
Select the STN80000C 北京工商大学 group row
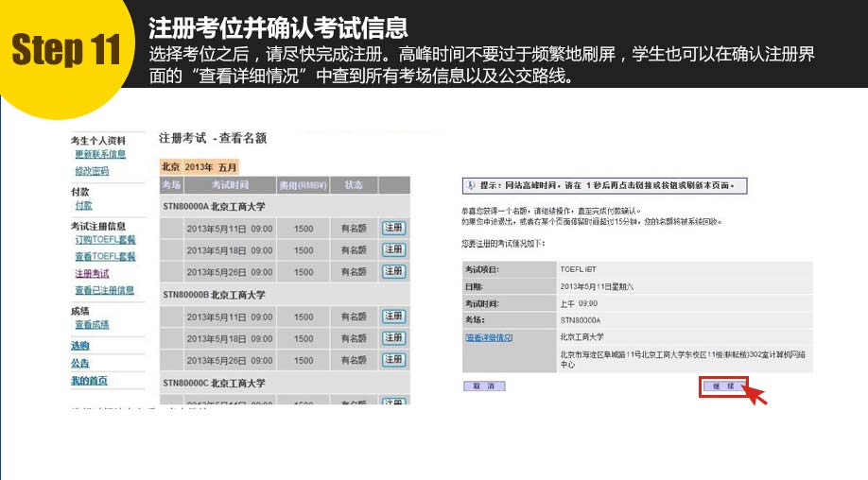point(286,383)
